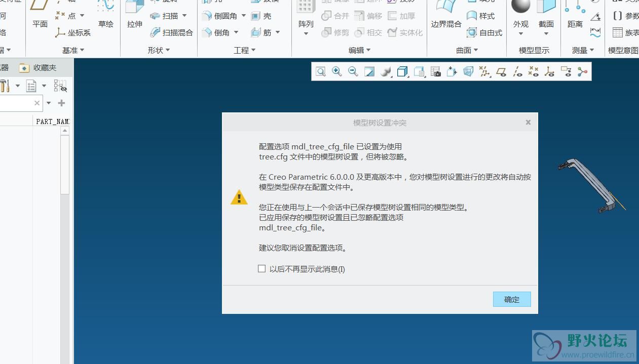Click the Repaint icon in graphics toolbar
Image resolution: width=639 pixels, height=364 pixels.
tap(369, 72)
